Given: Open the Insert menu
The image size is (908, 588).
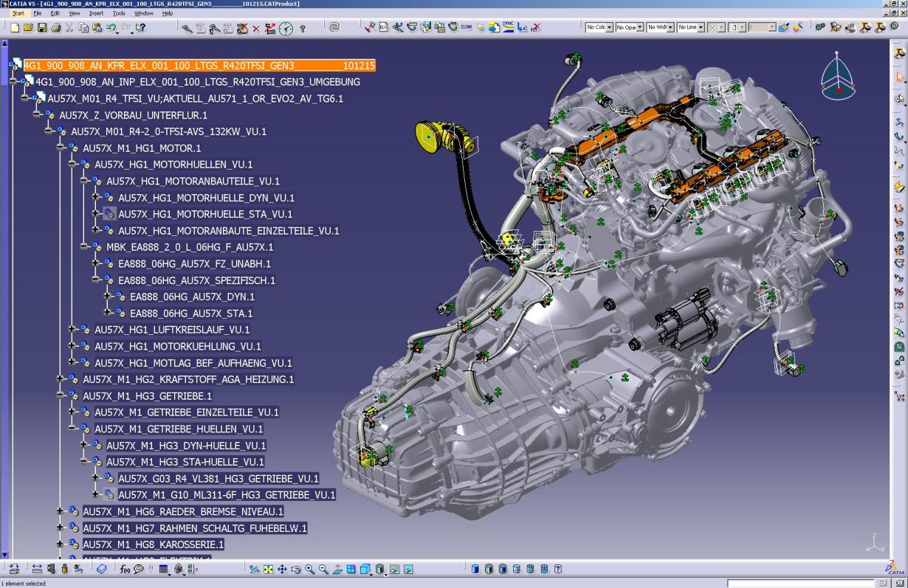Looking at the screenshot, I should coord(96,13).
